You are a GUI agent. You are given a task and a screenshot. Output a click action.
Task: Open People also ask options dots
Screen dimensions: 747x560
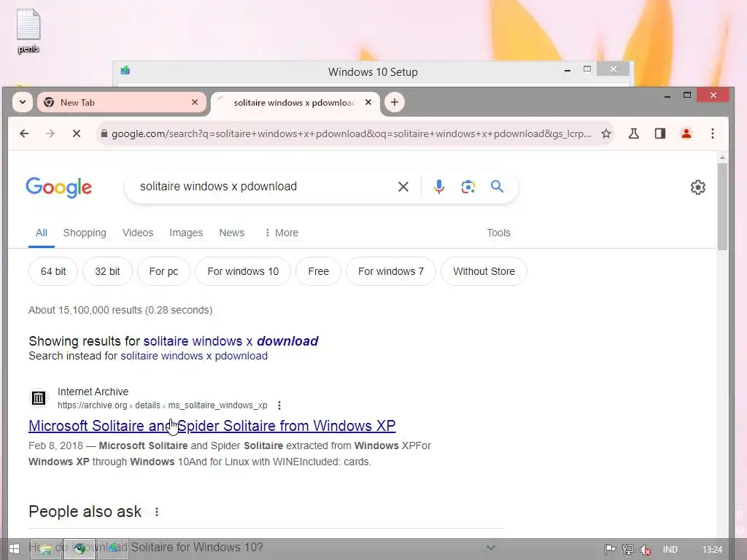157,512
